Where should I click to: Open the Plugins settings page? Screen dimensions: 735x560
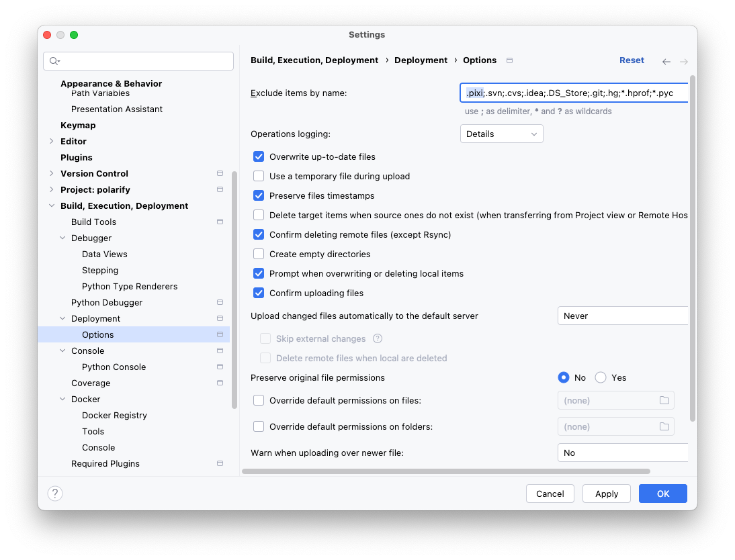pyautogui.click(x=77, y=157)
